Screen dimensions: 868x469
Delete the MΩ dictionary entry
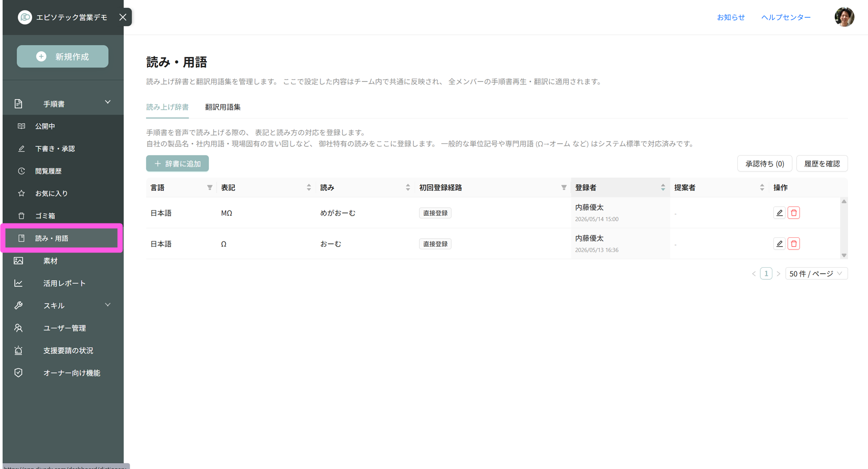794,213
